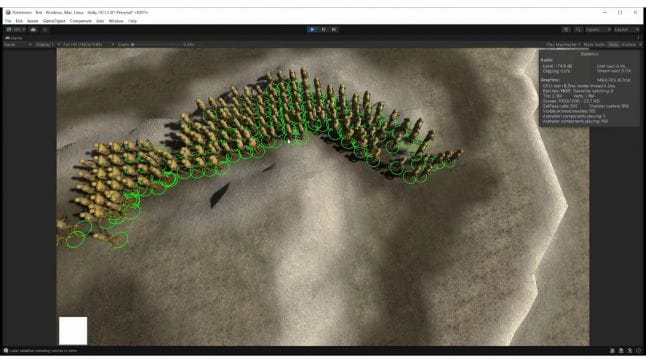Open the GameObject menu
This screenshot has width=646, height=363.
pos(54,21)
